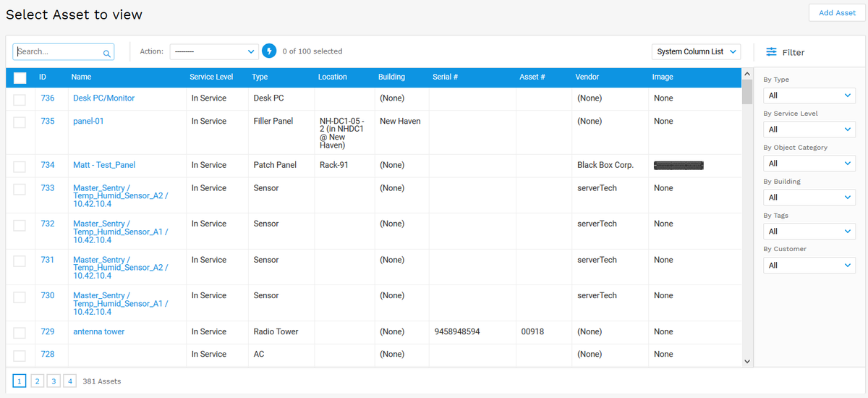Sort by Service Level column header
Image resolution: width=868 pixels, height=398 pixels.
(x=211, y=77)
